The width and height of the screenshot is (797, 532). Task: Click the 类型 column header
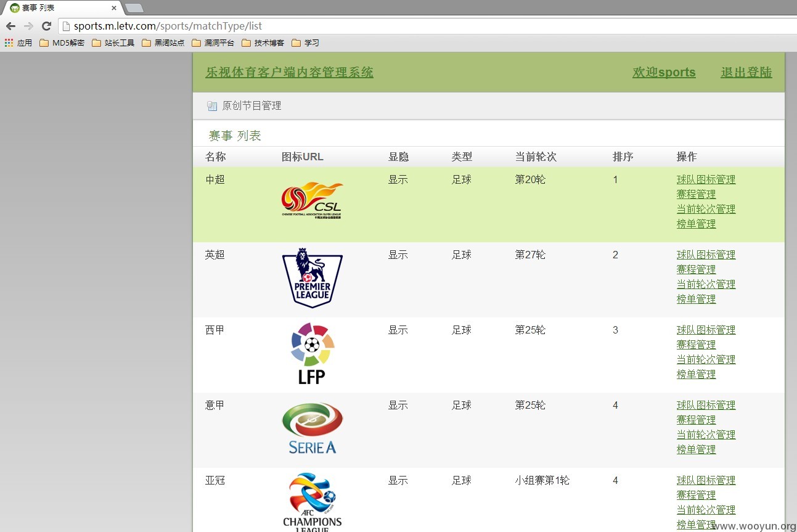[x=462, y=157]
